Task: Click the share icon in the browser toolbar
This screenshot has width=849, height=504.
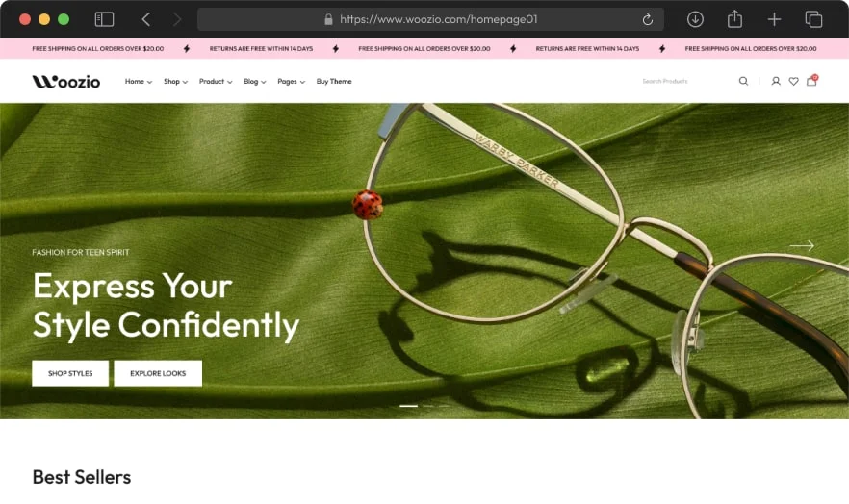Action: coord(734,19)
